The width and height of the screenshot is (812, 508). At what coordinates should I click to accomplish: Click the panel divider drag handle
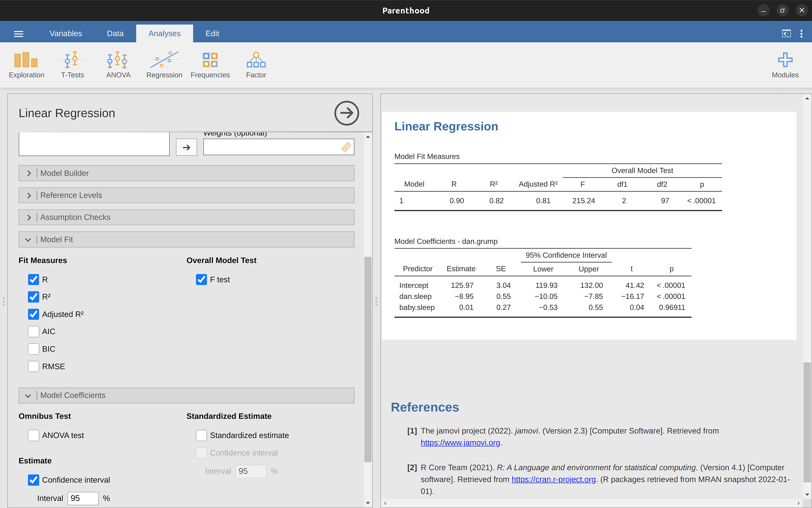(376, 301)
